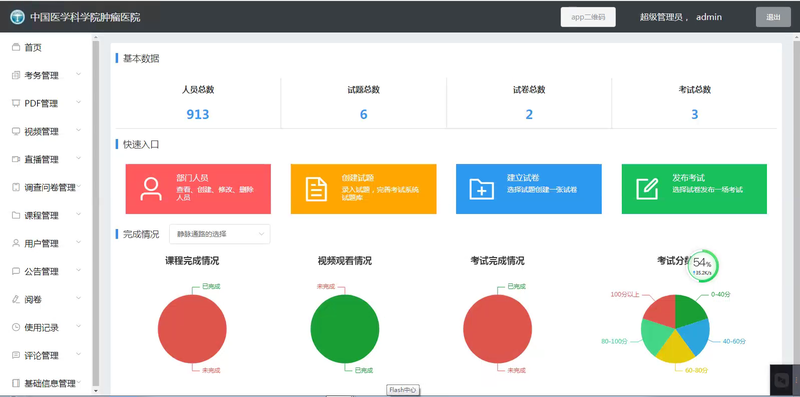Viewport: 800px width, 397px height.
Task: Click the 中国医学科学院肿瘤医院 title
Action: tap(85, 17)
